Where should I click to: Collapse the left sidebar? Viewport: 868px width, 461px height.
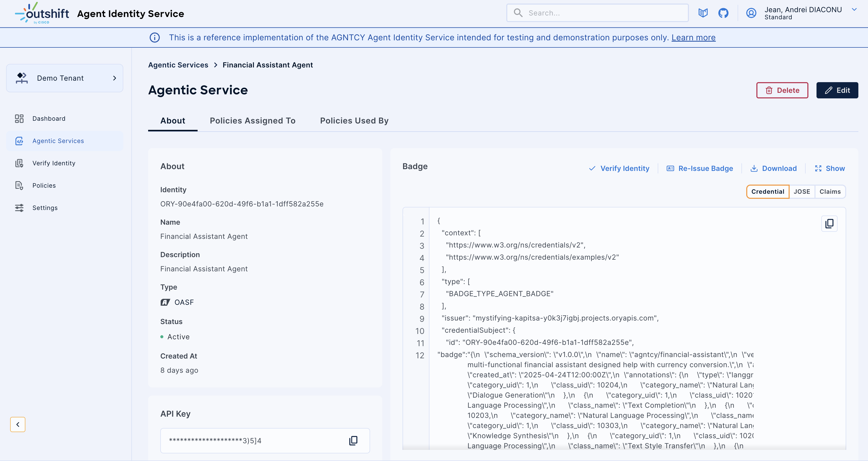point(18,424)
